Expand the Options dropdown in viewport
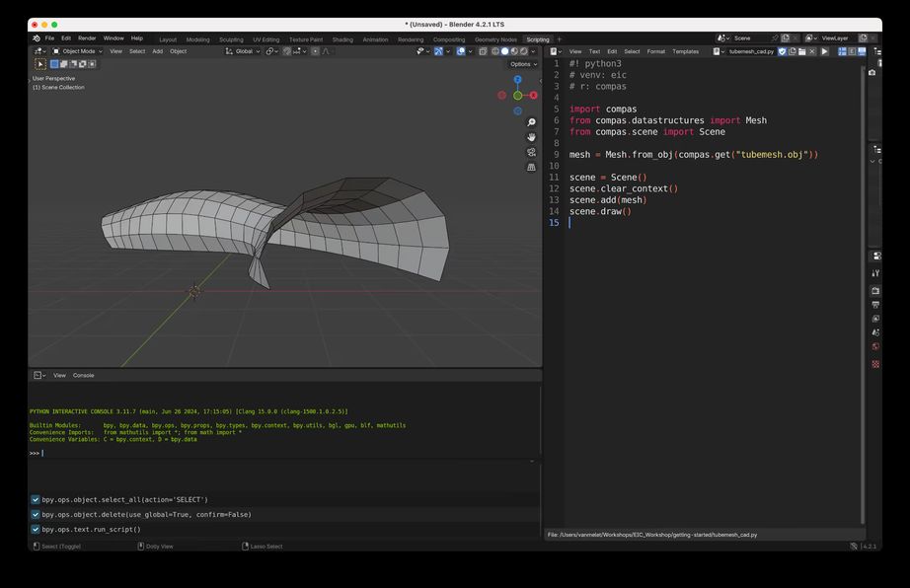The image size is (910, 588). 523,64
